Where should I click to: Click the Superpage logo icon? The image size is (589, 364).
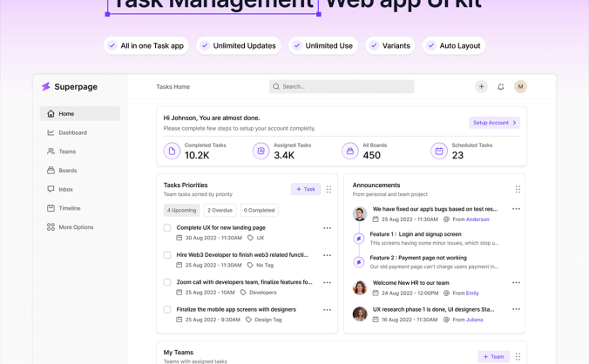46,87
